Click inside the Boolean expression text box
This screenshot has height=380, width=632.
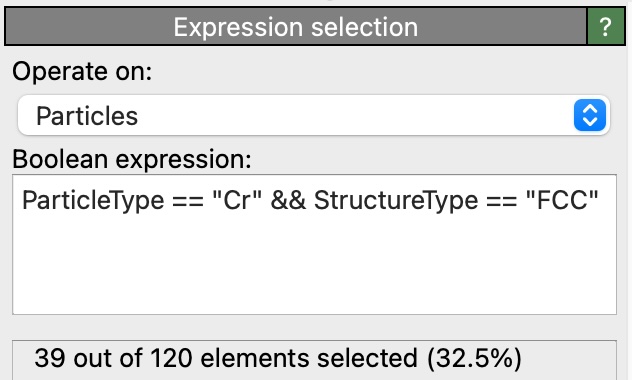(314, 244)
